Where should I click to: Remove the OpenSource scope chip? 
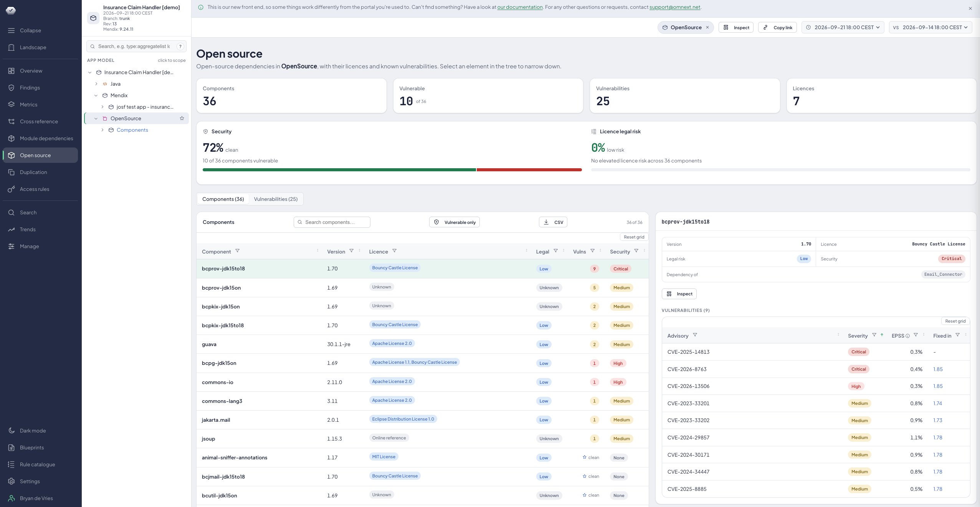tap(707, 27)
